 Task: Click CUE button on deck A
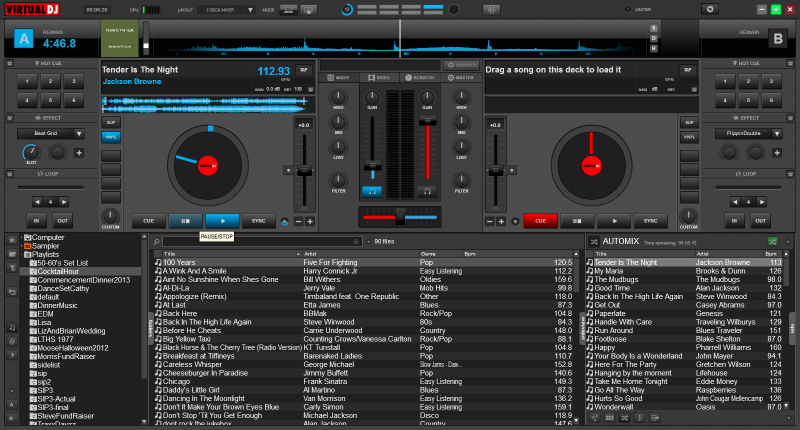148,221
